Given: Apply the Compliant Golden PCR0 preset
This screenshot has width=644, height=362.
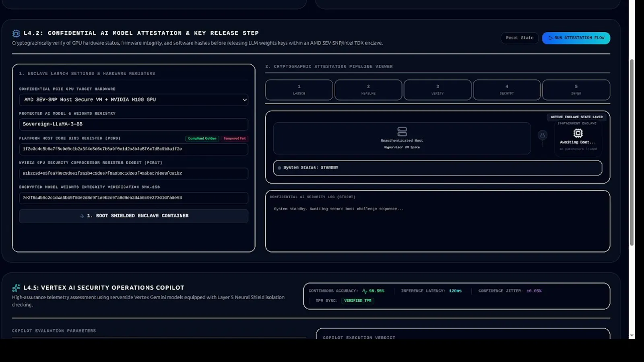Looking at the screenshot, I should (x=202, y=138).
